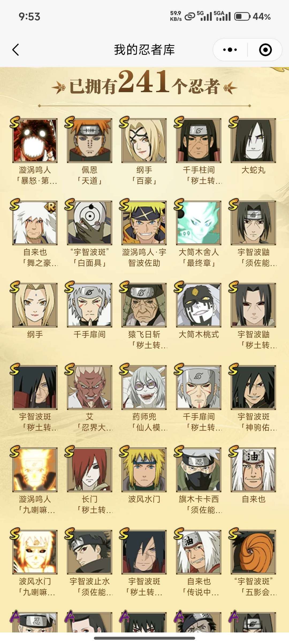Open 大筒木舍人「最终章」portrait

click(199, 222)
